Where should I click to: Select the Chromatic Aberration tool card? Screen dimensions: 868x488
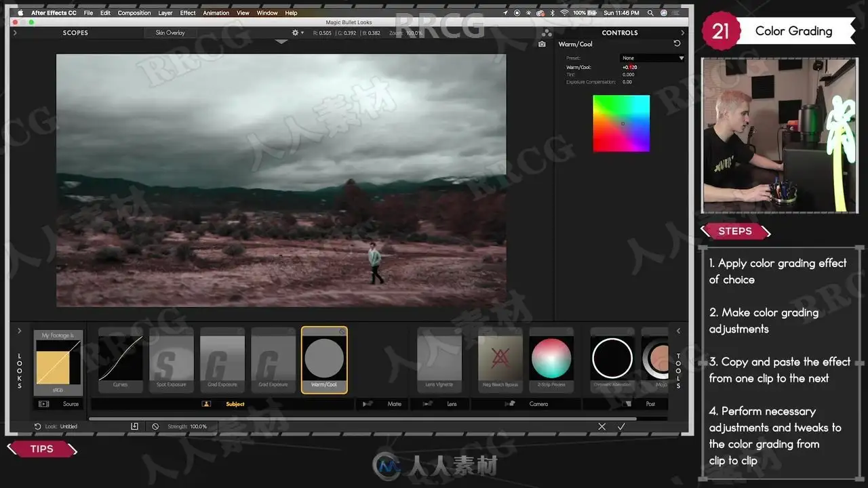[612, 360]
